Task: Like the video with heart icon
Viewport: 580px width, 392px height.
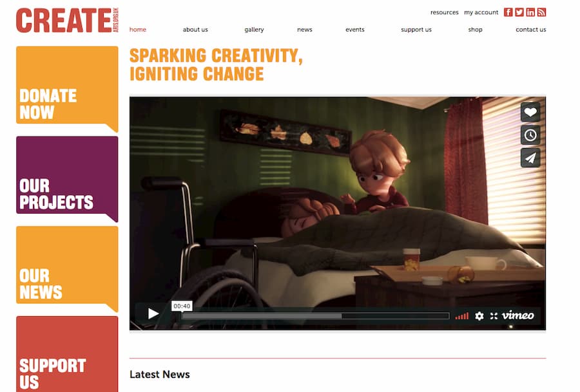Action: tap(530, 112)
